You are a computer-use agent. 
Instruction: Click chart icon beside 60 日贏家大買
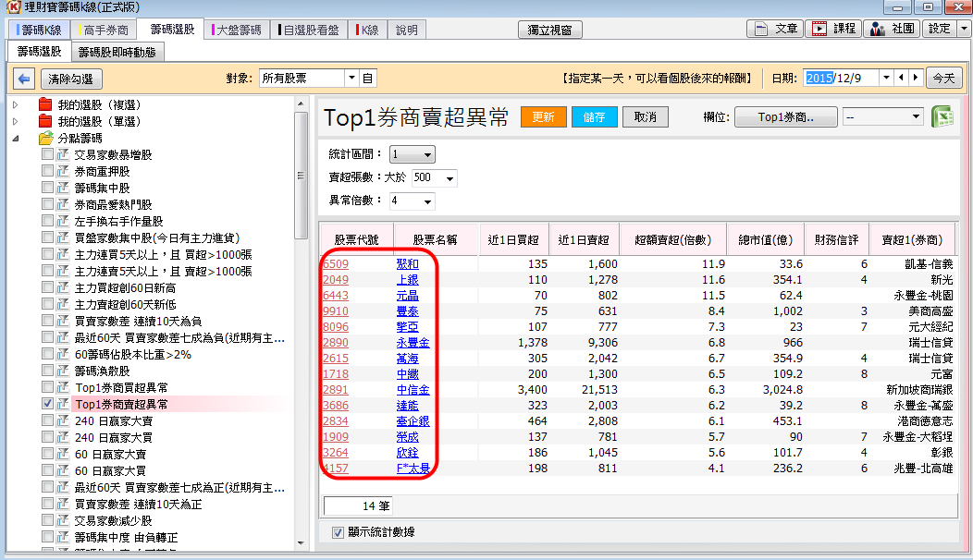pyautogui.click(x=63, y=470)
